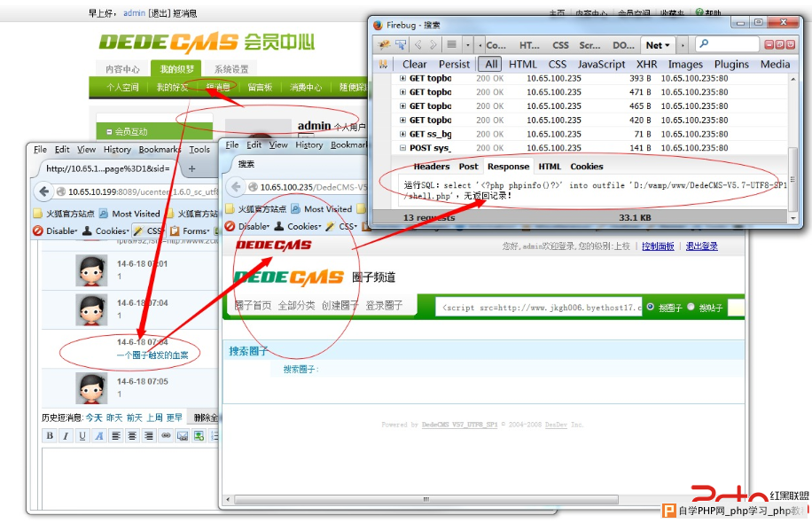Image resolution: width=812 pixels, height=523 pixels.
Task: Click the avatar beside the 07:05 message
Action: pyautogui.click(x=91, y=388)
